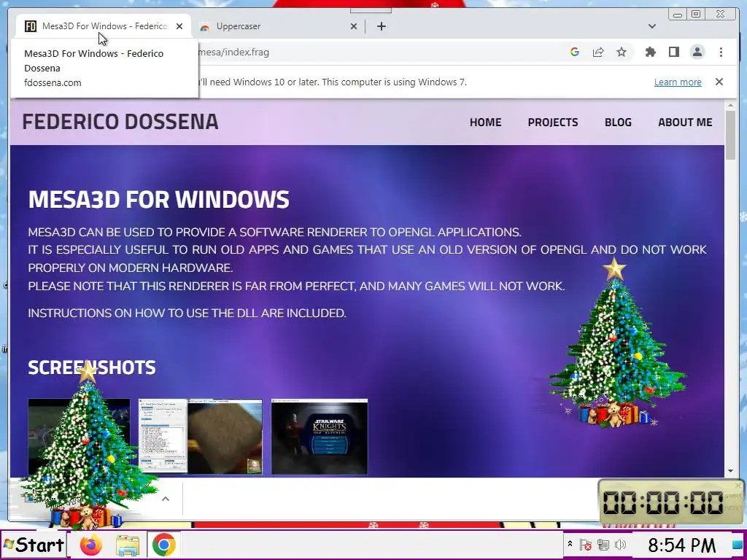Toggle the browser side panel icon
This screenshot has height=560, width=747.
point(673,52)
